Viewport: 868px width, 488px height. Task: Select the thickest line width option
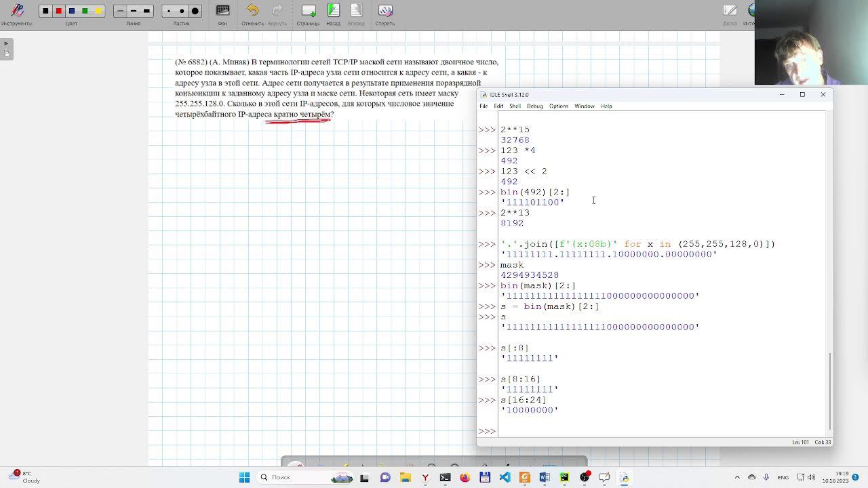pos(146,11)
